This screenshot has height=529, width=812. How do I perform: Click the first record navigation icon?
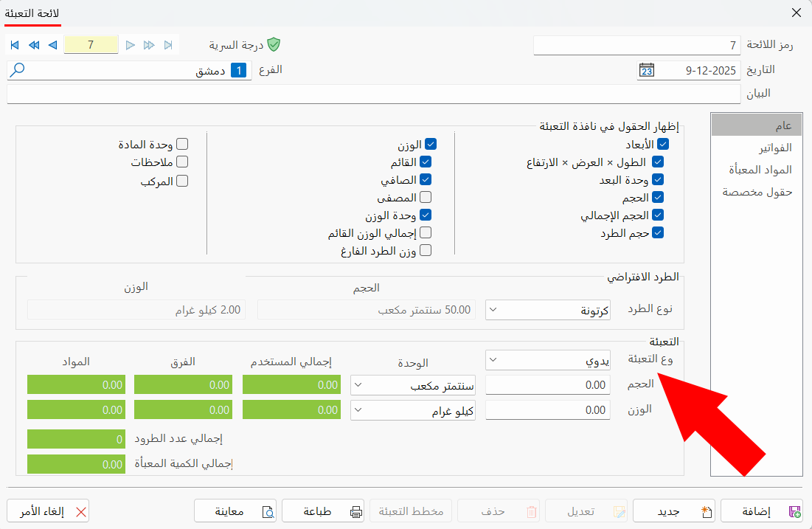pyautogui.click(x=14, y=44)
